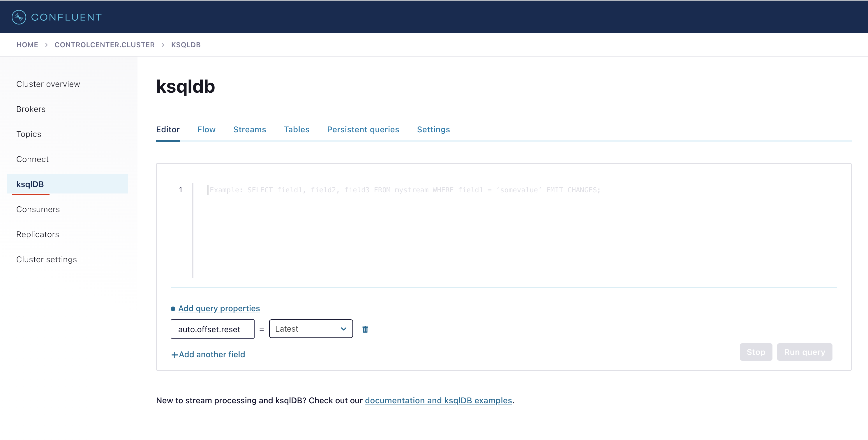Focus the auto.offset.reset property field

tap(212, 329)
